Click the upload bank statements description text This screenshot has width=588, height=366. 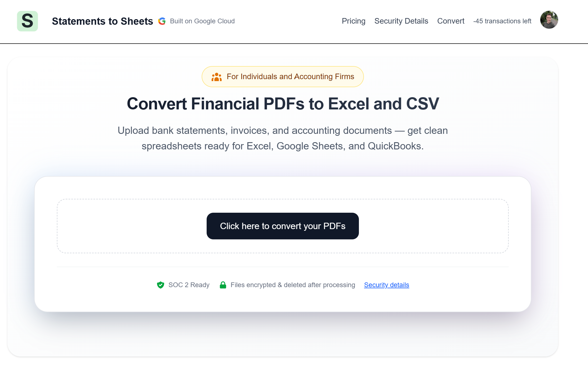pyautogui.click(x=283, y=138)
